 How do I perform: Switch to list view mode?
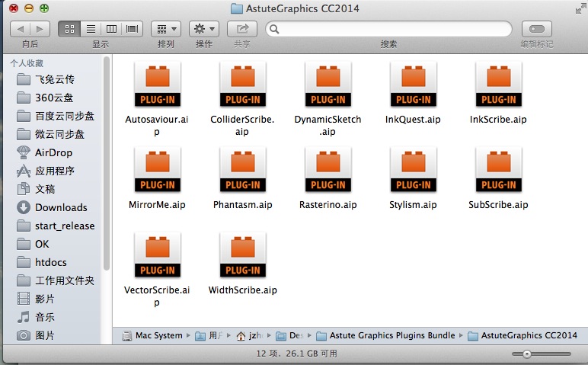91,29
